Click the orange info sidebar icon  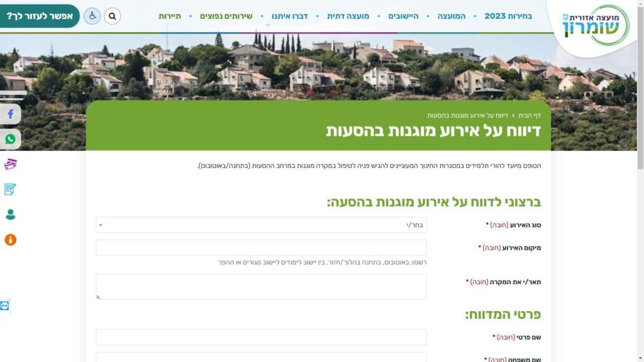[11, 239]
